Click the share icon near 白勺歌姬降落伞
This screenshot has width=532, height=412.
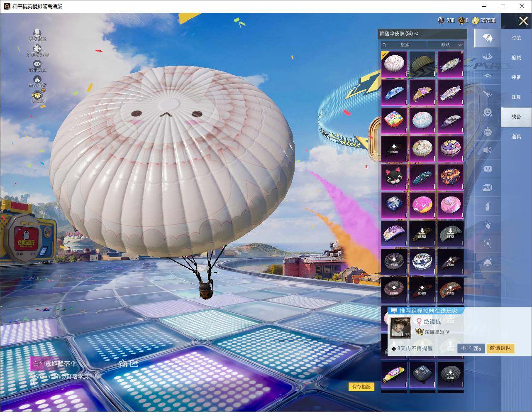coord(134,364)
